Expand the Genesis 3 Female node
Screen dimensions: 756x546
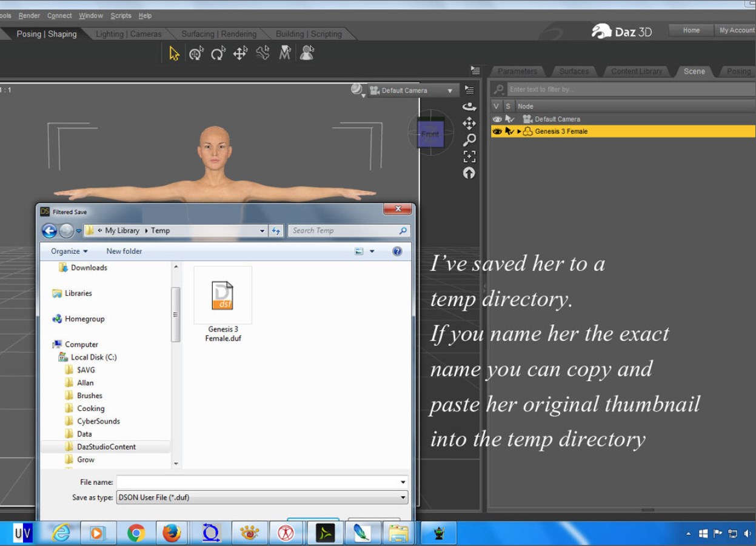[519, 132]
